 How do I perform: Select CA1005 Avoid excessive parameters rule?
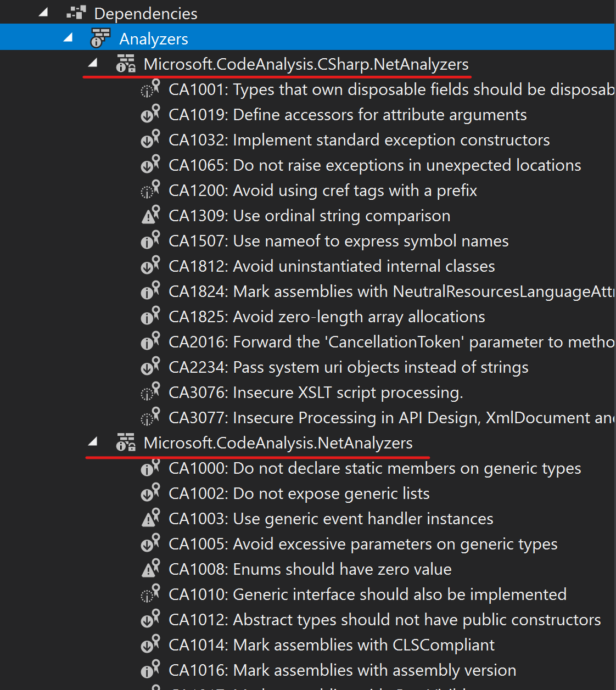click(363, 544)
